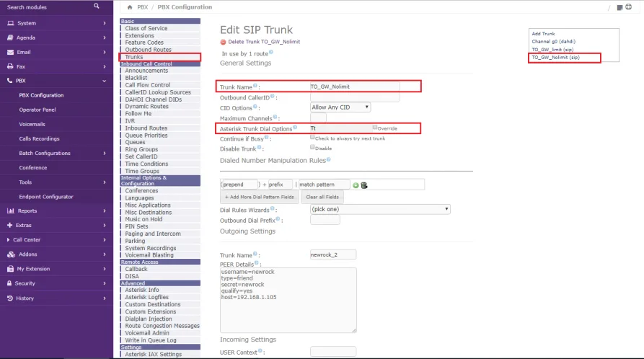Select PBX Configuration in sidebar
The height and width of the screenshot is (359, 644).
coord(41,95)
